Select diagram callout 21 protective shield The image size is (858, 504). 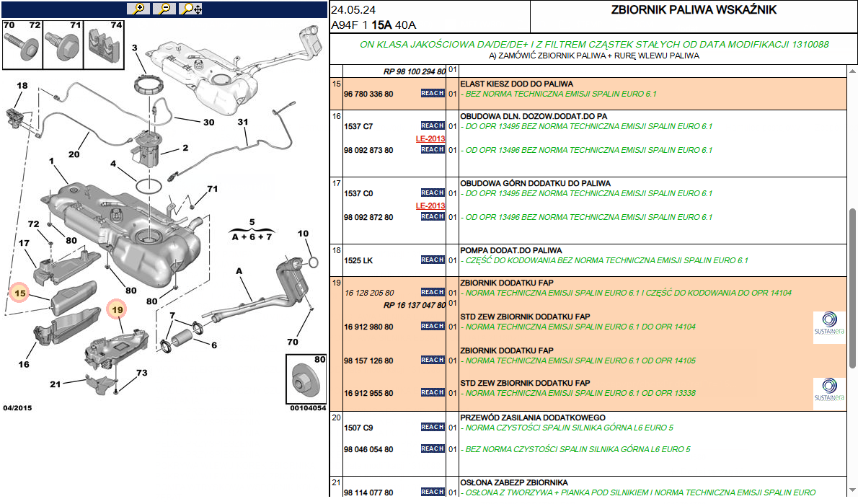pos(56,384)
